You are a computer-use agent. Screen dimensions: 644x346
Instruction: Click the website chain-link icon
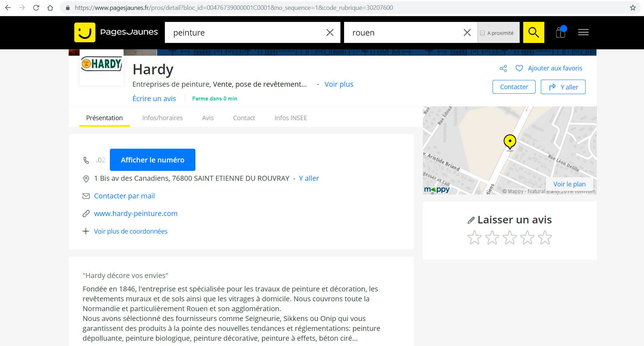[86, 214]
